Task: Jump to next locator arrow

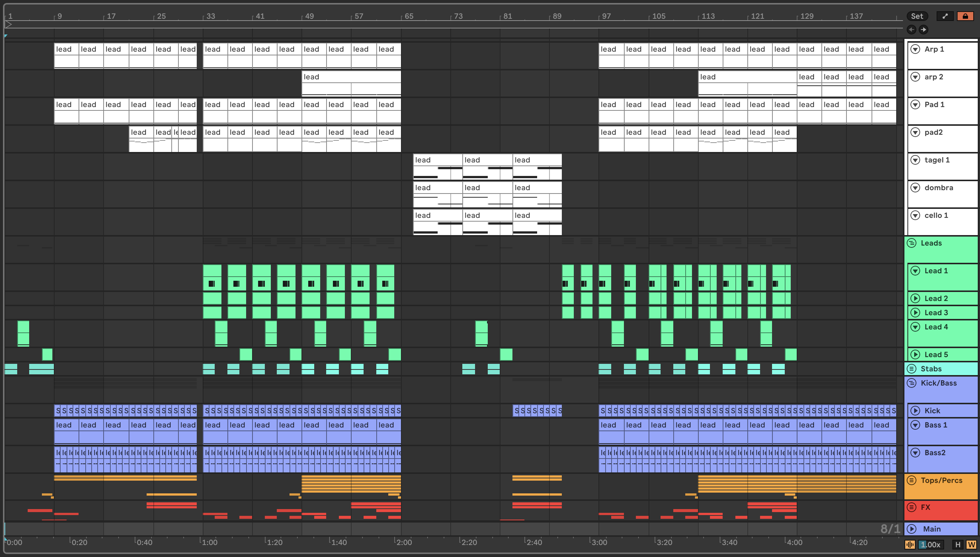Action: point(924,30)
